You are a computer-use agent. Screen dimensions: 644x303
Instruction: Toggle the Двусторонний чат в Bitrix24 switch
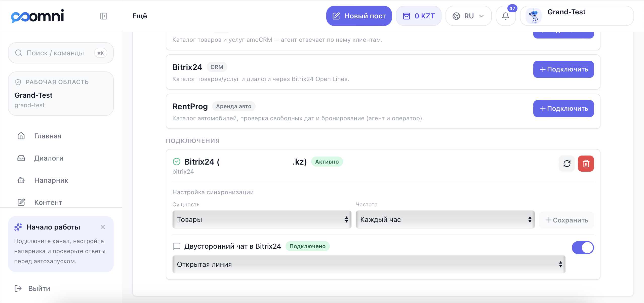[583, 248]
